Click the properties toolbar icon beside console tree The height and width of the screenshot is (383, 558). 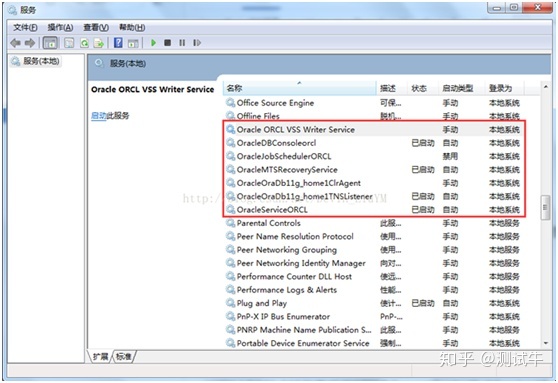click(x=69, y=43)
